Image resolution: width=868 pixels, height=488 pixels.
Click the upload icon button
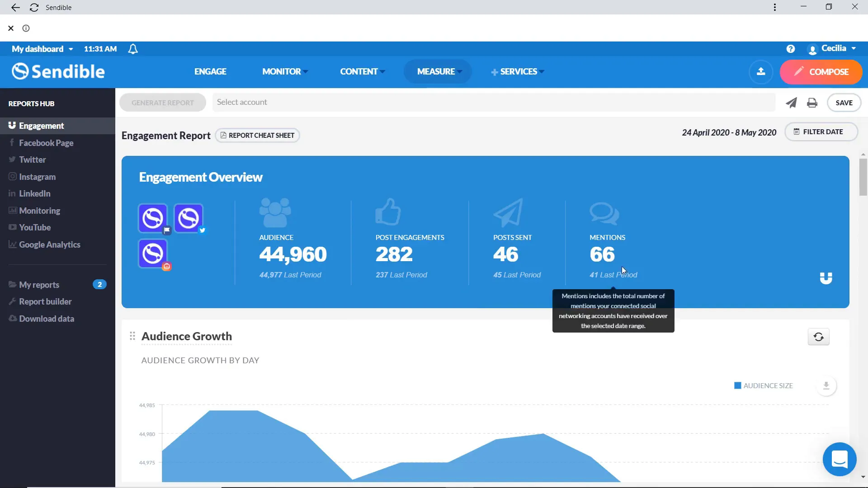click(x=761, y=71)
